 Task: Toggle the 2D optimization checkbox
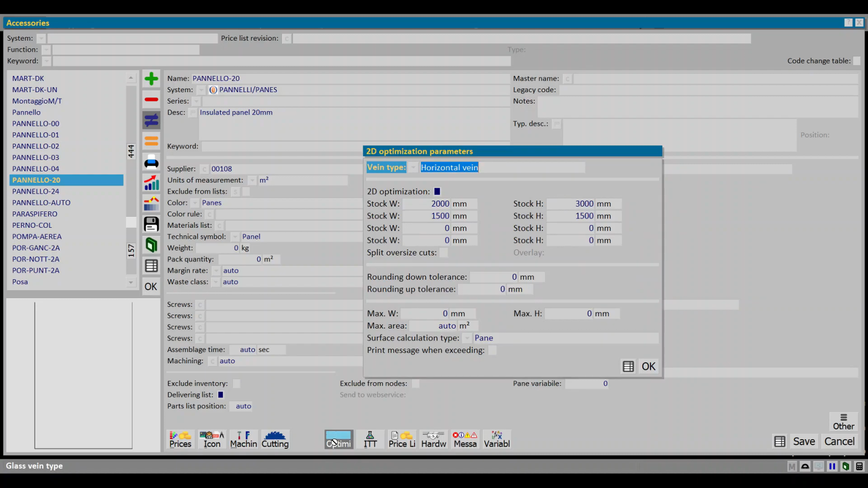click(x=437, y=191)
